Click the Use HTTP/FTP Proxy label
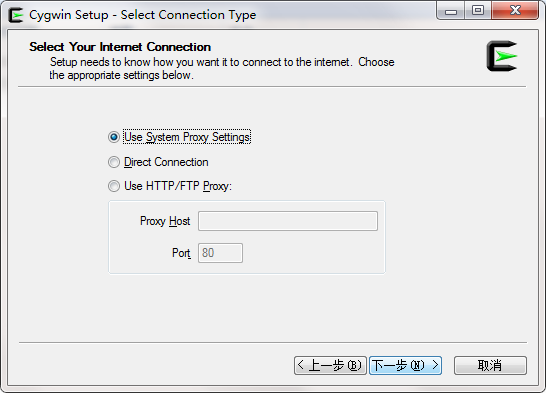The height and width of the screenshot is (393, 546). tap(178, 186)
